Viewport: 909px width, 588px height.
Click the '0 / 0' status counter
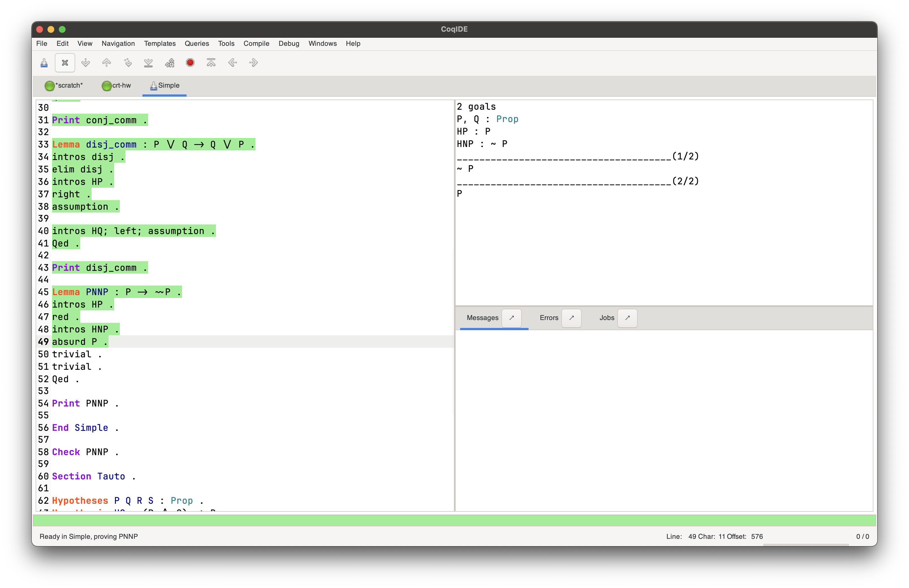coord(862,537)
